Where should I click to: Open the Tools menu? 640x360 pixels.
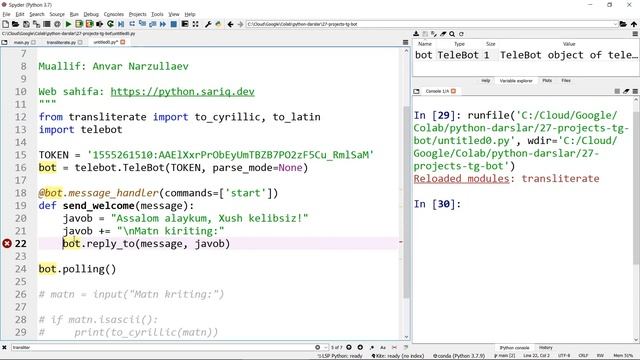click(157, 14)
